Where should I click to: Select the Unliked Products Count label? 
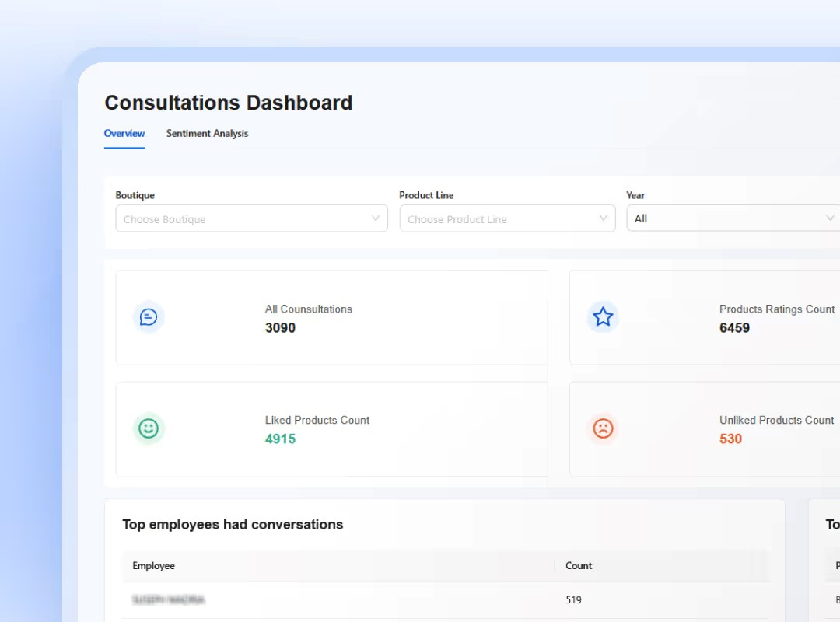[776, 420]
